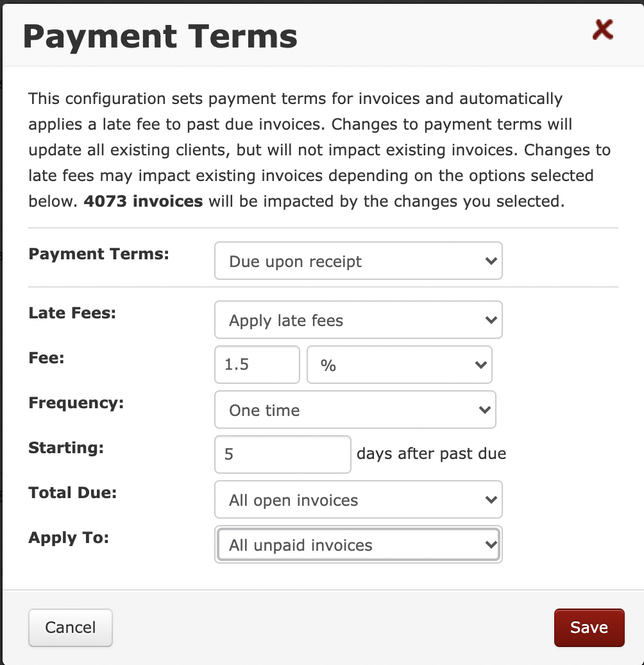Click the Starting days field showing 5
The height and width of the screenshot is (665, 644).
click(x=283, y=454)
